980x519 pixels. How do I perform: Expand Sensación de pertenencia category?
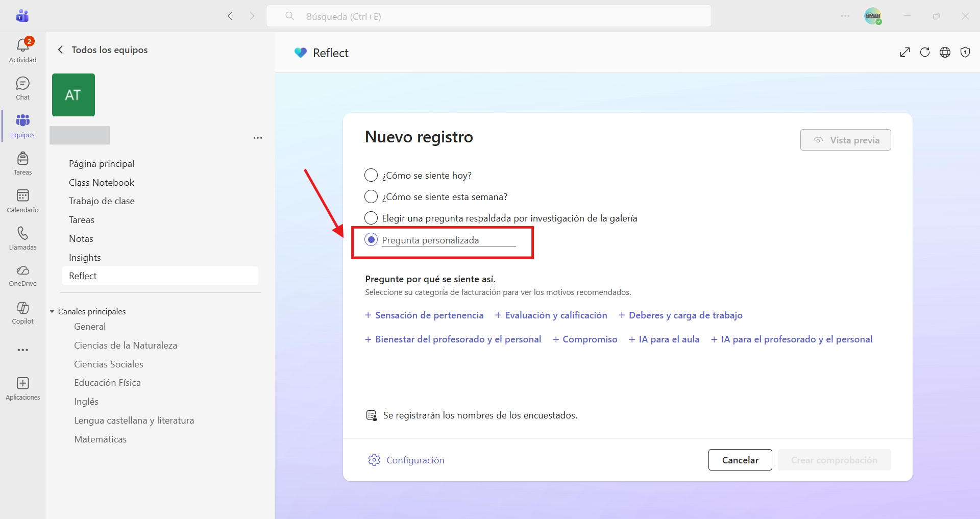(424, 315)
